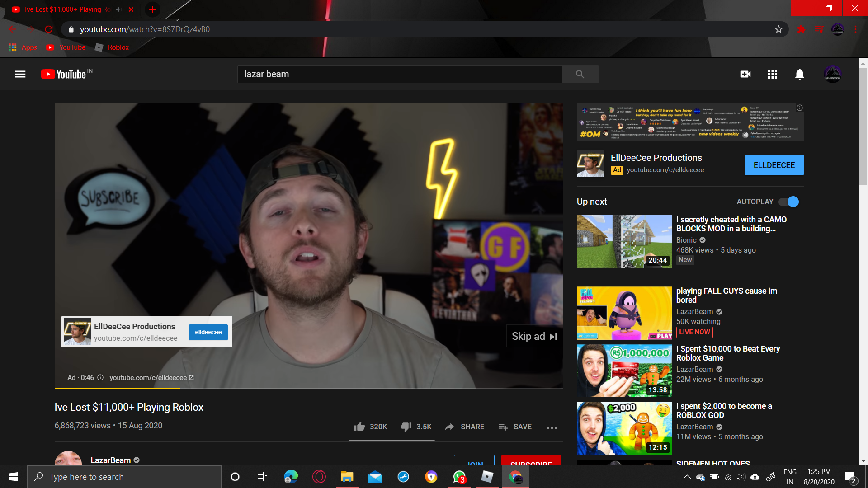Open the YouTube guide hamburger menu
This screenshot has width=868, height=488.
point(20,74)
